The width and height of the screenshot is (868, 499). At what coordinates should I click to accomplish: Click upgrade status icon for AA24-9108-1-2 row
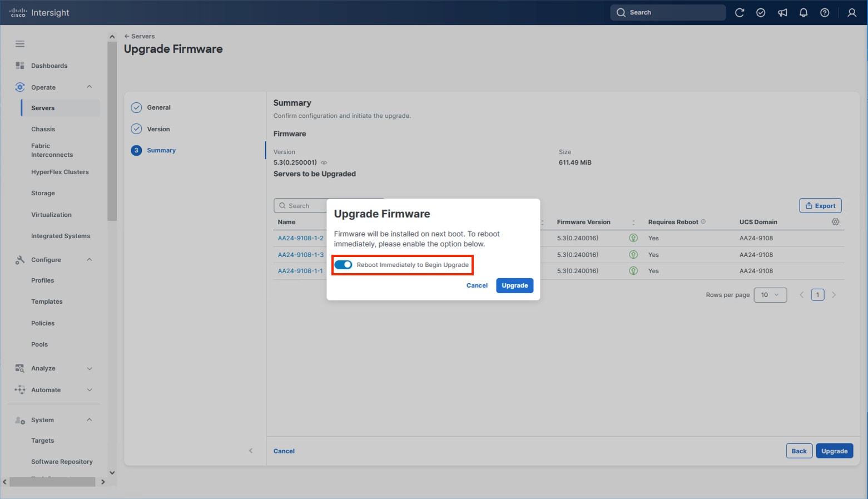pos(633,238)
